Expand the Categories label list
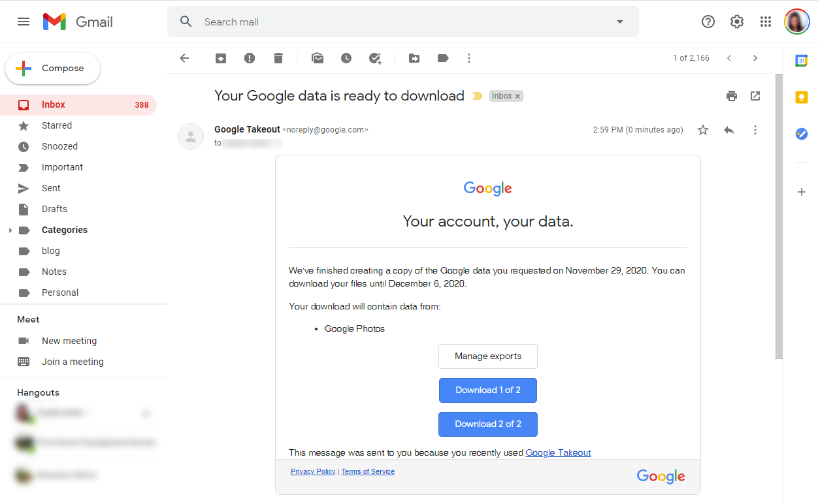 [x=10, y=230]
